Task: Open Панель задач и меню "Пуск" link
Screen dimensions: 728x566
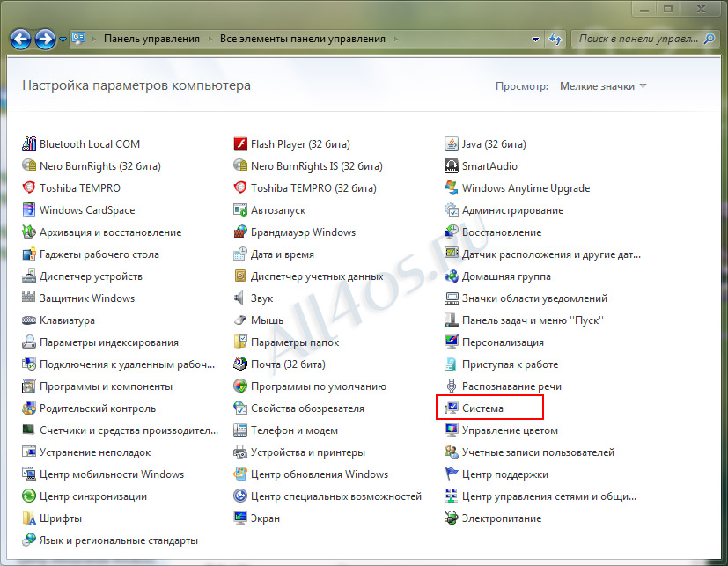Action: click(533, 320)
